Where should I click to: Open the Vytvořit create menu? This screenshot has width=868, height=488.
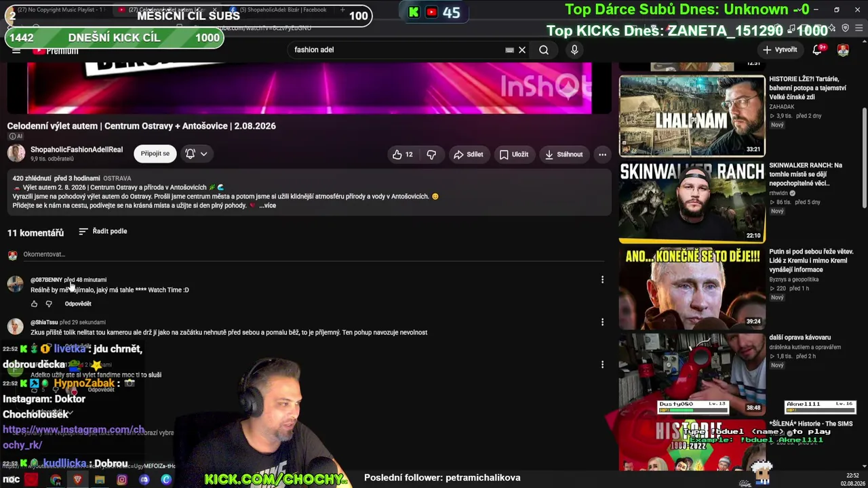(x=780, y=49)
